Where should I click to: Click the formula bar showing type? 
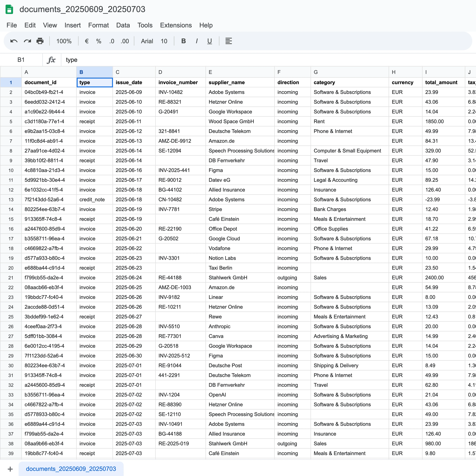click(269, 60)
